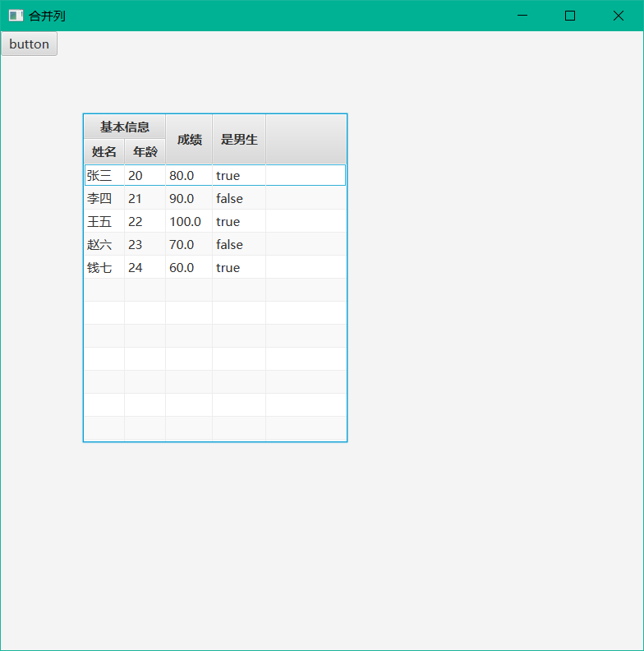Click age cell 23
The height and width of the screenshot is (651, 644).
[145, 244]
